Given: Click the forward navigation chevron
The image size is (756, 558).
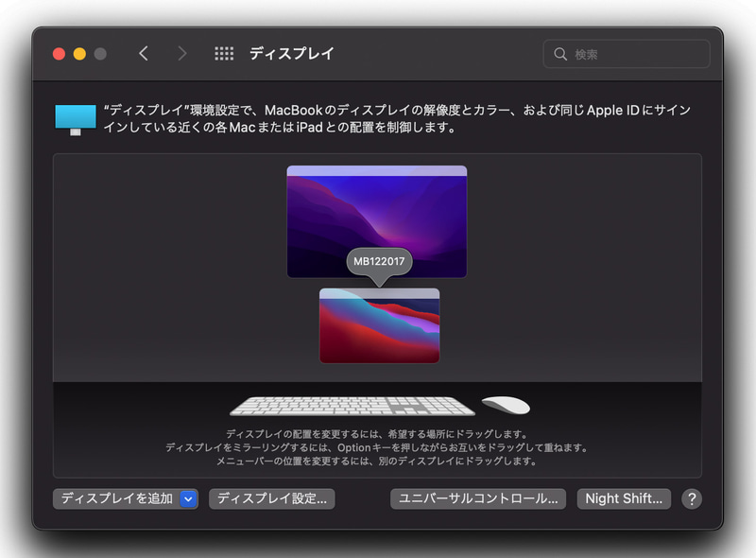Looking at the screenshot, I should point(180,54).
